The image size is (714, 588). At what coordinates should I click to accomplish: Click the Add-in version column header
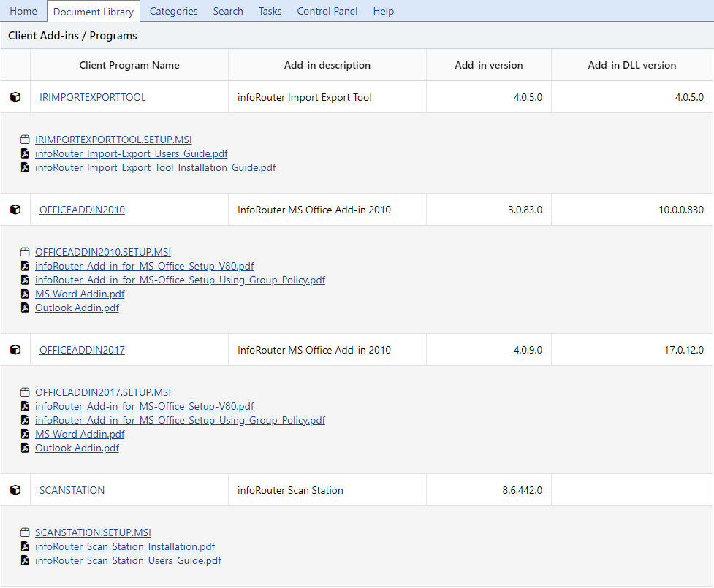pyautogui.click(x=488, y=65)
